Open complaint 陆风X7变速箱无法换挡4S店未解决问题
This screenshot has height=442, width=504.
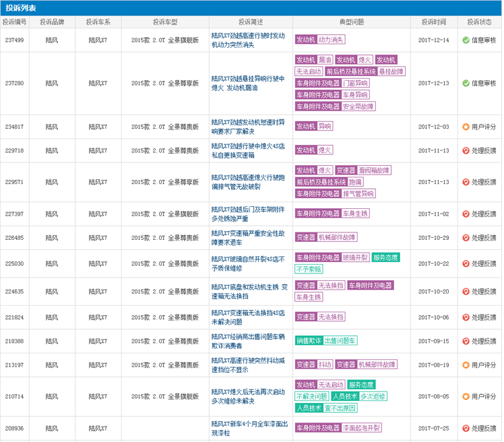coord(248,317)
